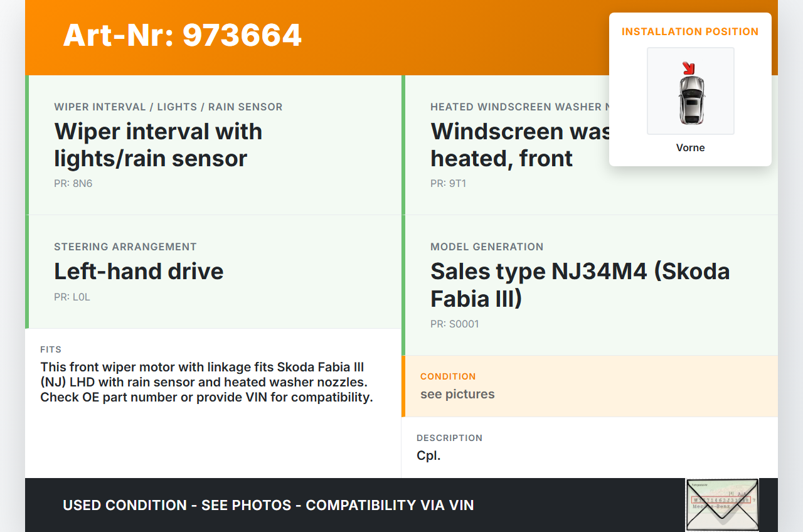The width and height of the screenshot is (803, 532).
Task: Click the red arrow on the car image
Action: pos(688,68)
